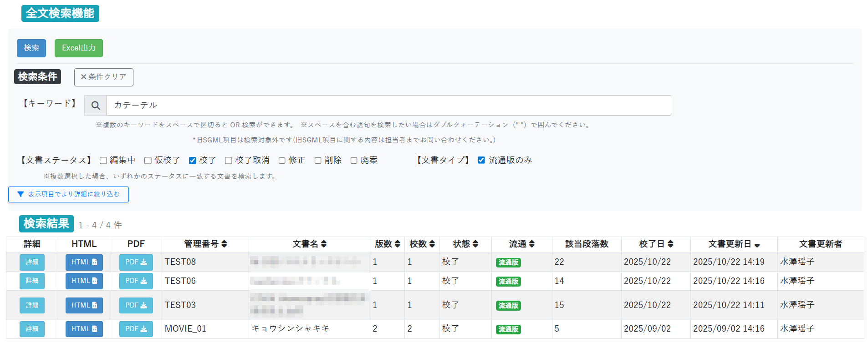868x348 pixels.
Task: Sort results by 校数 column
Action: coord(432,244)
